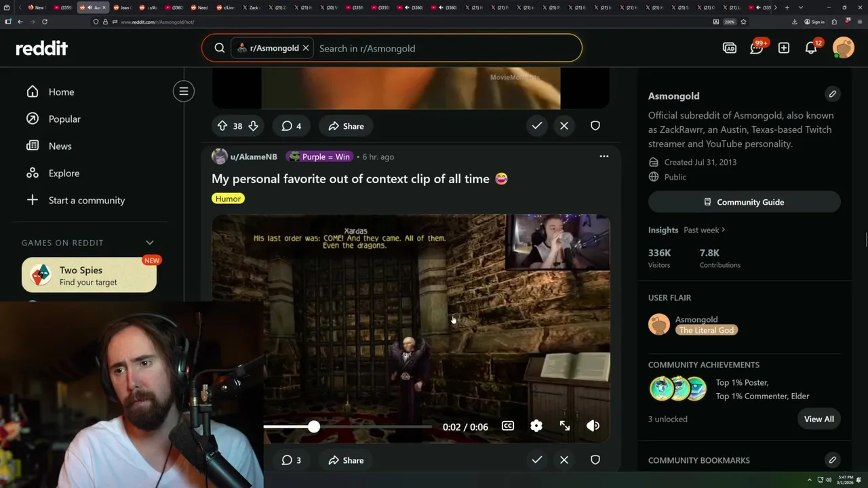Open video settings gear
This screenshot has height=488, width=868.
point(536,426)
